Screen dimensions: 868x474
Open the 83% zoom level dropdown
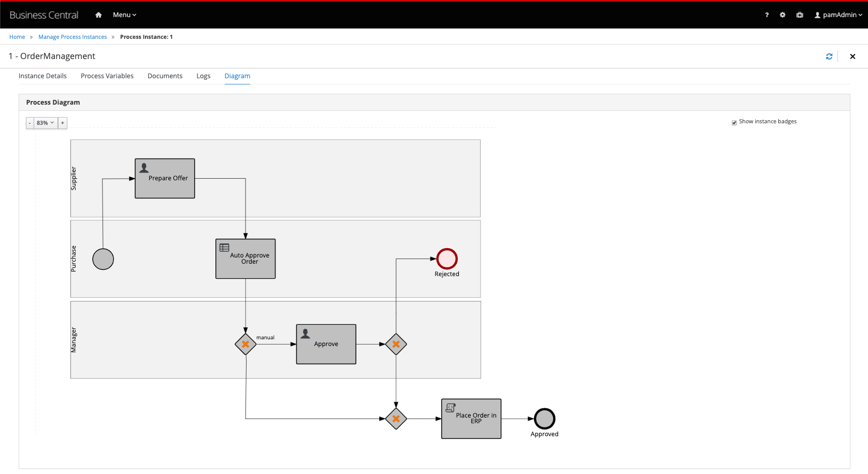46,123
